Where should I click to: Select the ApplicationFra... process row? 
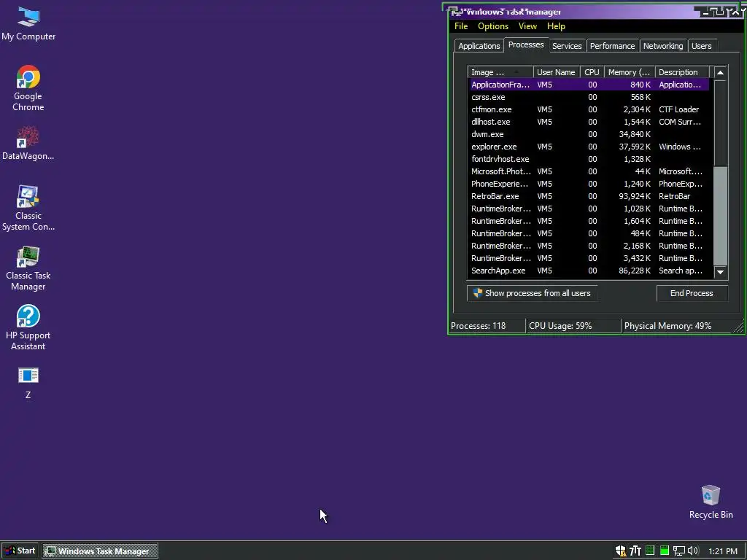589,85
